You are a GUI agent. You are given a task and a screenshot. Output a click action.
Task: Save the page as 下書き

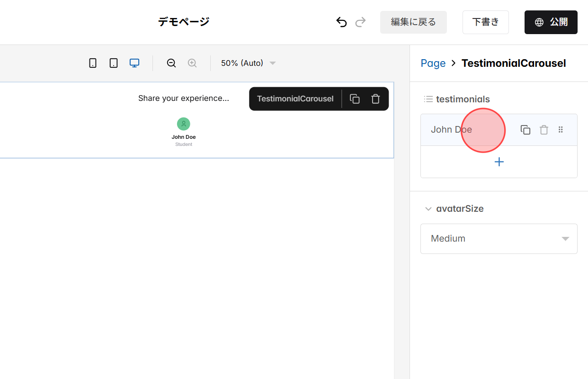tap(485, 22)
